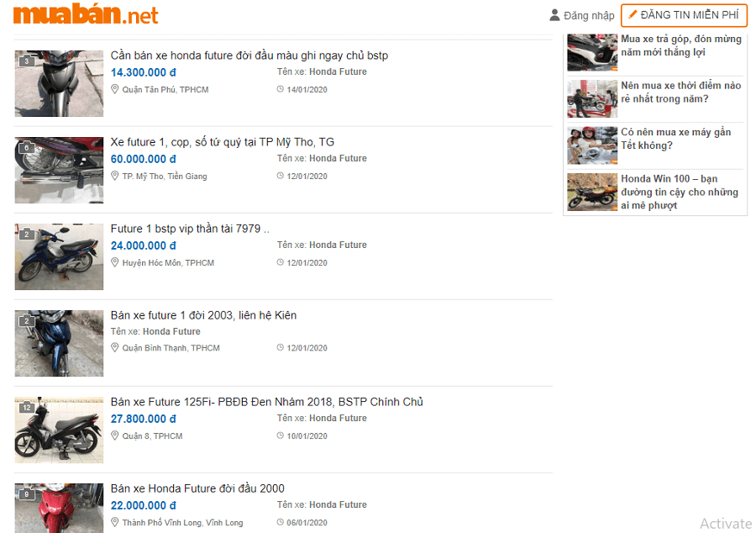Click the price 22.000.000 đ
Screen dimensions: 756x533
(x=143, y=505)
